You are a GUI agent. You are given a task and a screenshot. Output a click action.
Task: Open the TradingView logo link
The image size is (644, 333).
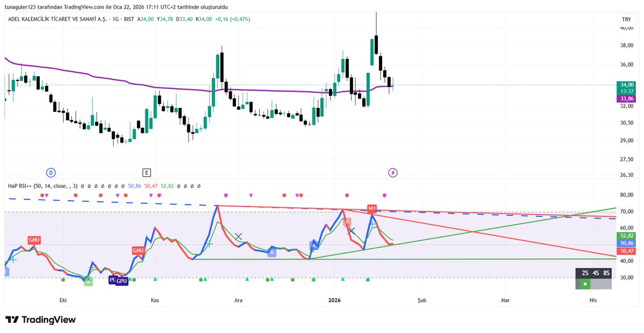click(x=41, y=320)
